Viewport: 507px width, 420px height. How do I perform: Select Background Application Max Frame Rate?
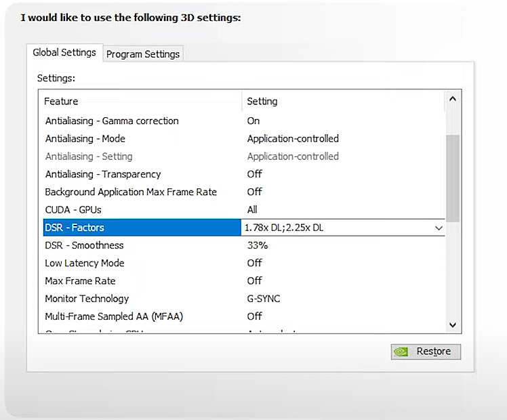coord(131,192)
